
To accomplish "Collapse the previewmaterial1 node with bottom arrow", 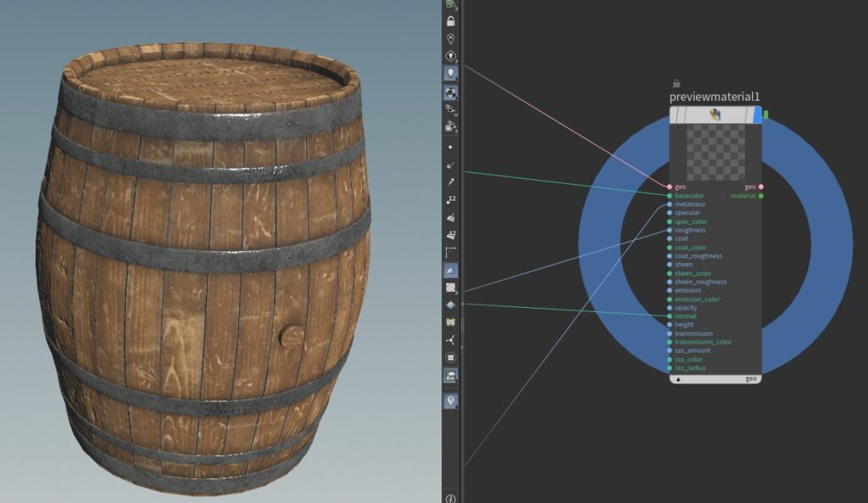I will point(678,379).
